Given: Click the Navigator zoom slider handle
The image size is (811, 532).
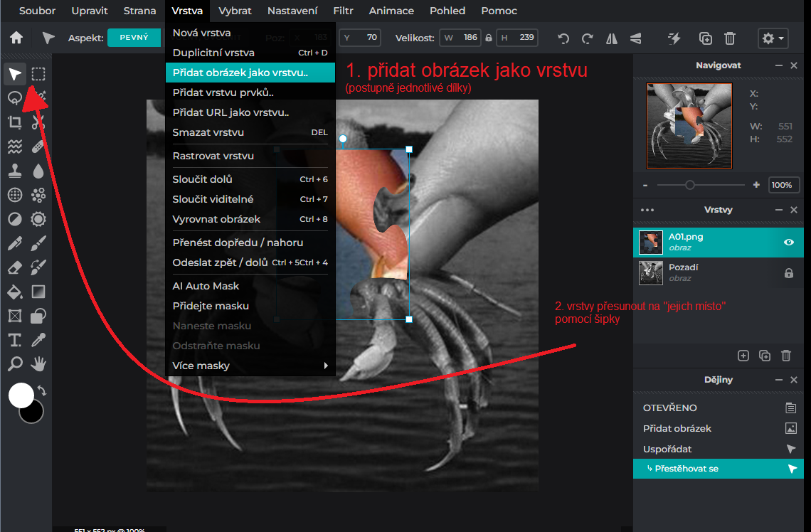Looking at the screenshot, I should (x=689, y=185).
